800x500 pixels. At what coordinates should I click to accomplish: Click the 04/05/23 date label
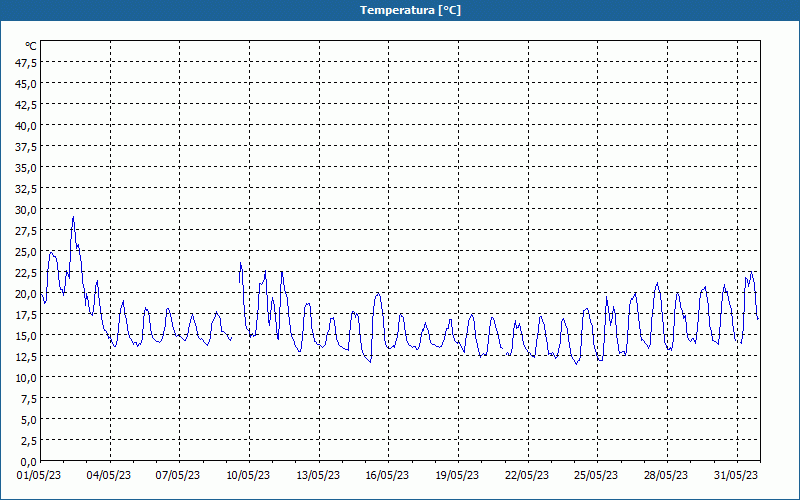(x=109, y=476)
